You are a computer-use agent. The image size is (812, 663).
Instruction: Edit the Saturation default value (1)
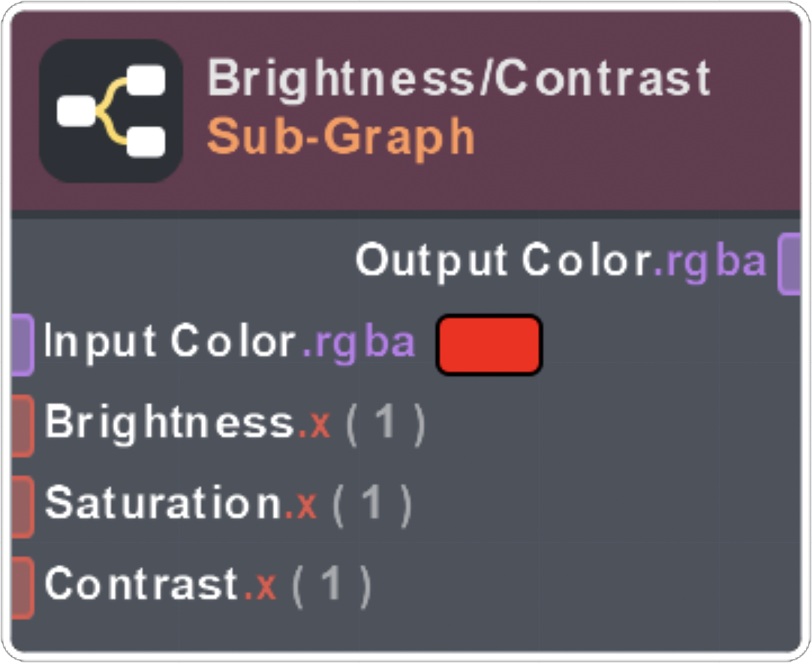coord(372,505)
